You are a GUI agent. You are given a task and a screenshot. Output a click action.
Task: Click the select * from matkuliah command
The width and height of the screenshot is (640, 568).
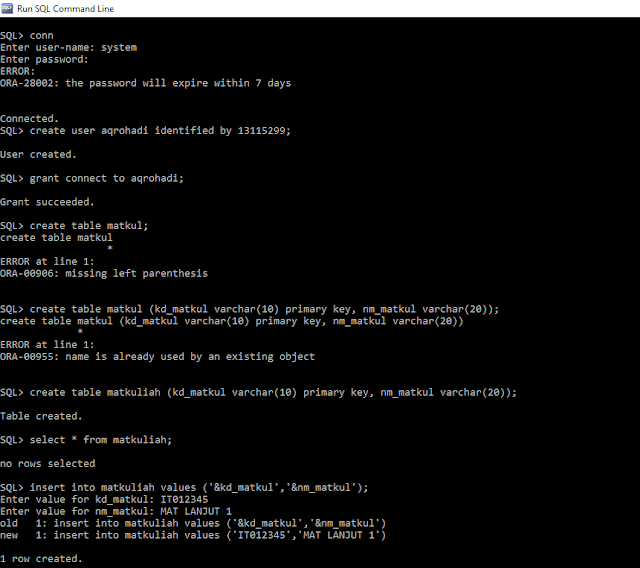click(86, 440)
